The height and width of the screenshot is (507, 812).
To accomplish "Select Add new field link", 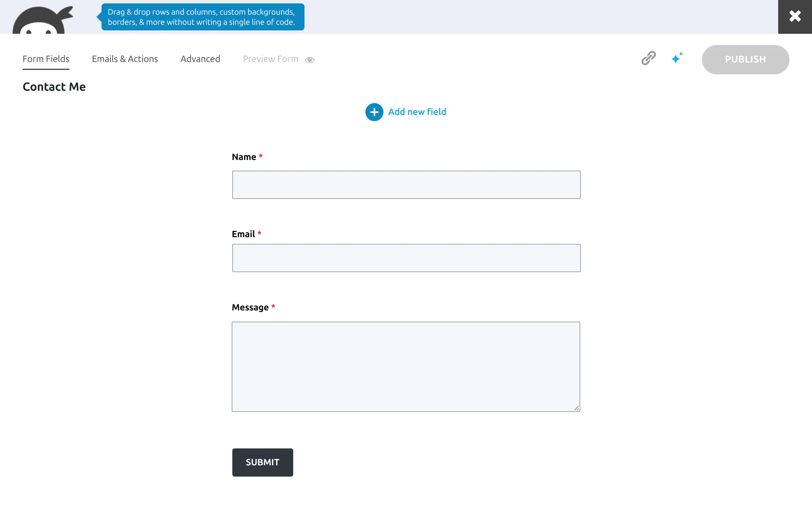I will coord(417,112).
